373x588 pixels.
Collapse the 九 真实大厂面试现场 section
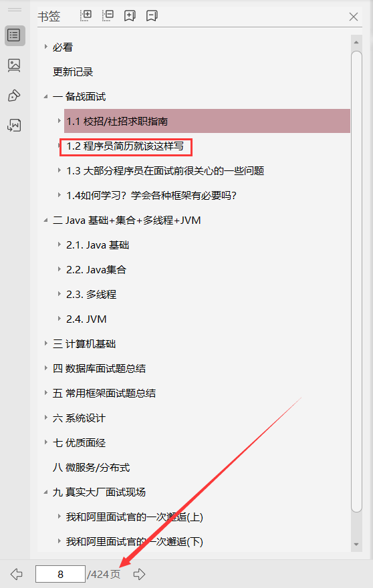(45, 492)
